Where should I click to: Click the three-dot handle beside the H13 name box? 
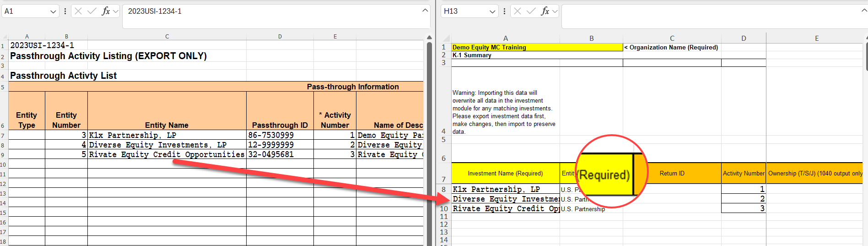pos(504,11)
